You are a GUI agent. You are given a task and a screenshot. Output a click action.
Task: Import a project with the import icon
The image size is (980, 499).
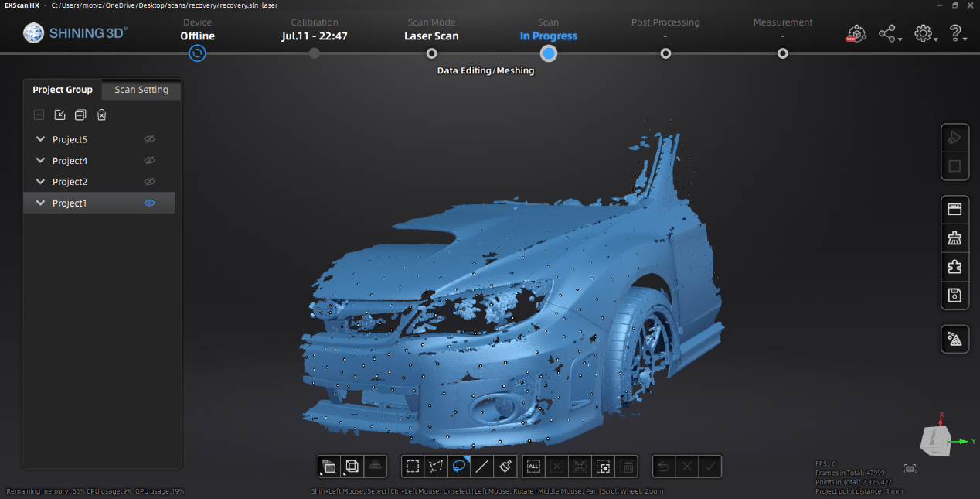point(60,114)
